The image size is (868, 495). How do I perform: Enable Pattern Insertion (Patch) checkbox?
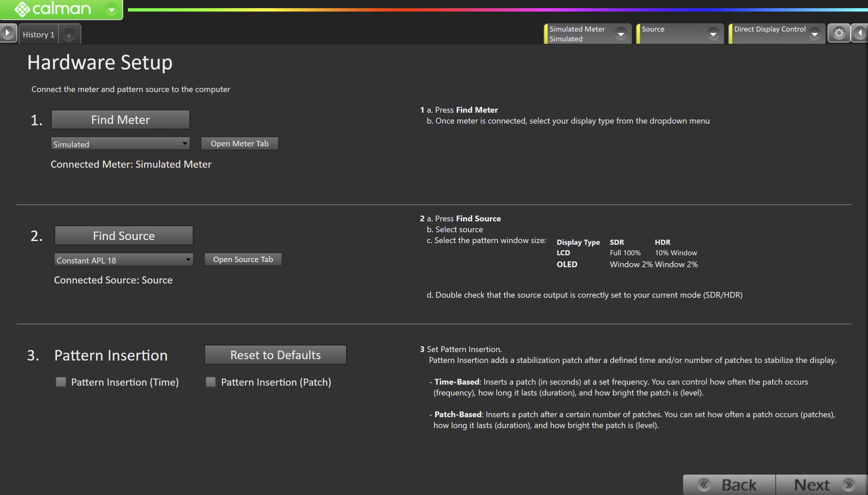click(211, 382)
